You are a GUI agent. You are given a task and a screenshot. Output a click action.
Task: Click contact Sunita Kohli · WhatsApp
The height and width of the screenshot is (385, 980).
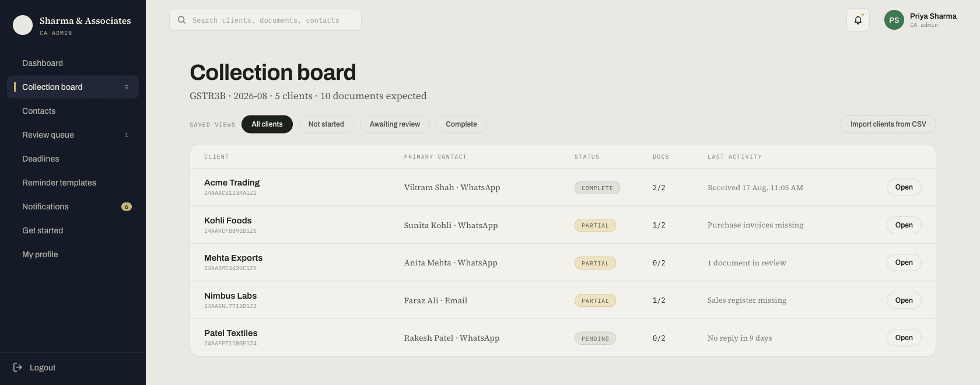[x=451, y=225]
